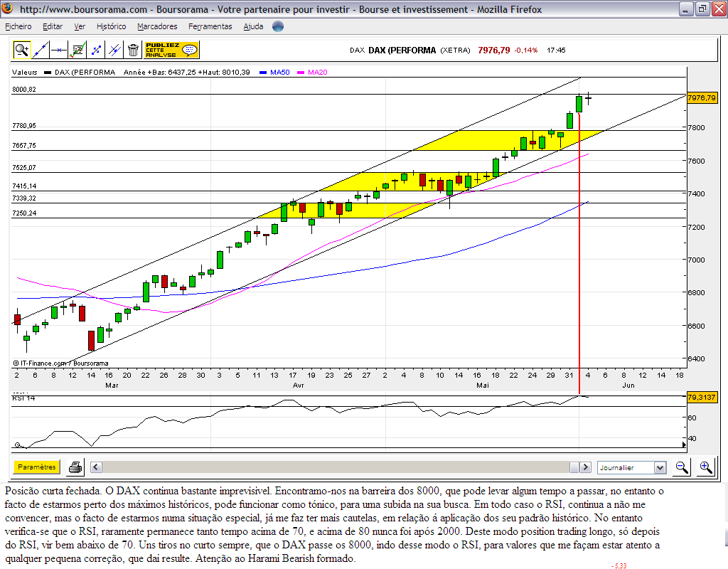Click the 7250,24 horizontal level label

(24, 213)
